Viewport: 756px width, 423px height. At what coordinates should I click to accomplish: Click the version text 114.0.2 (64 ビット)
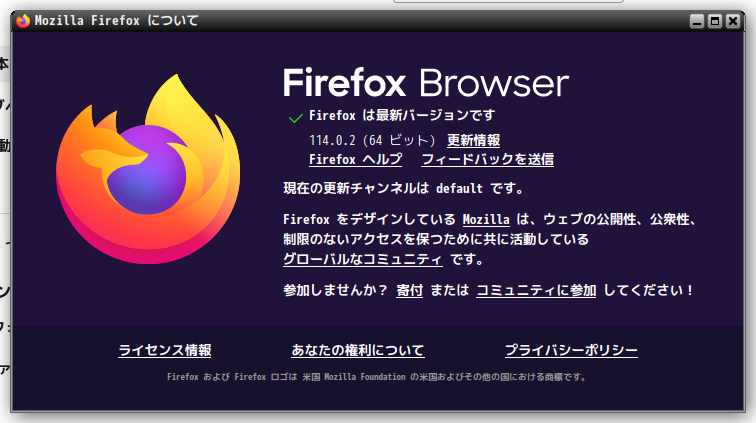pyautogui.click(x=372, y=140)
